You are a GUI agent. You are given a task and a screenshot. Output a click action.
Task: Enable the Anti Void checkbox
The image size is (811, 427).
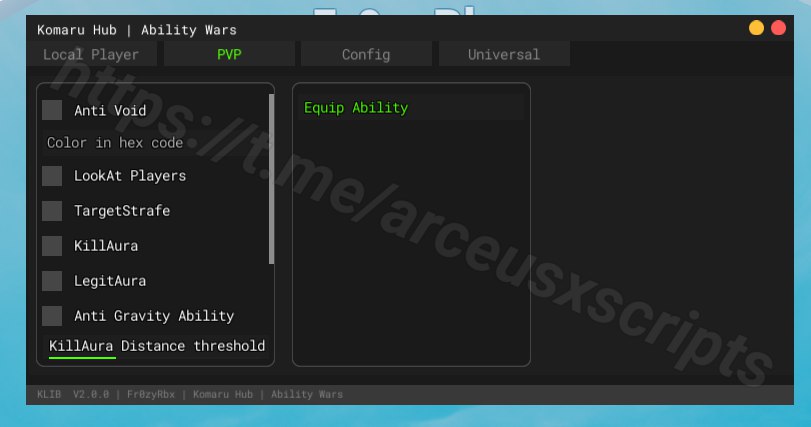pyautogui.click(x=52, y=110)
